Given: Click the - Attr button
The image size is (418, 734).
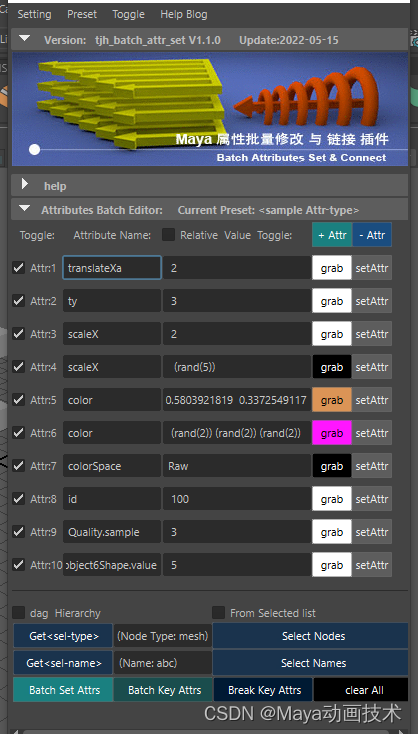Looking at the screenshot, I should tap(372, 235).
